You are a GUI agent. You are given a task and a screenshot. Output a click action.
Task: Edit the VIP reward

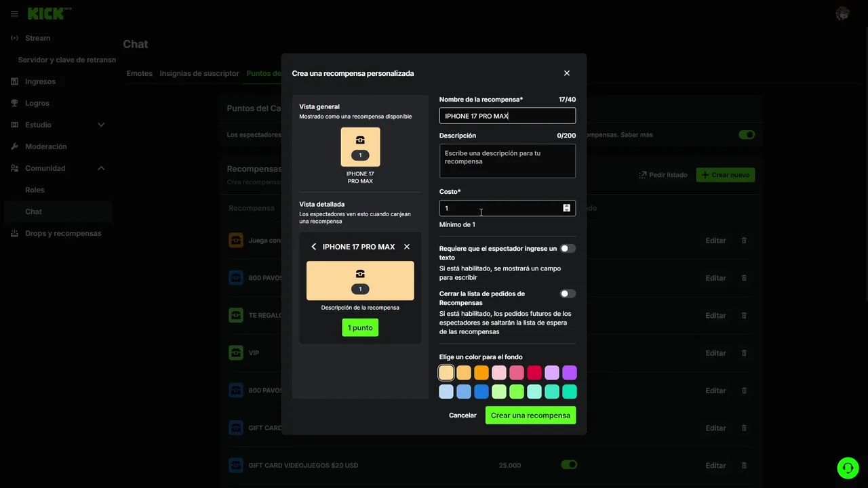click(715, 353)
